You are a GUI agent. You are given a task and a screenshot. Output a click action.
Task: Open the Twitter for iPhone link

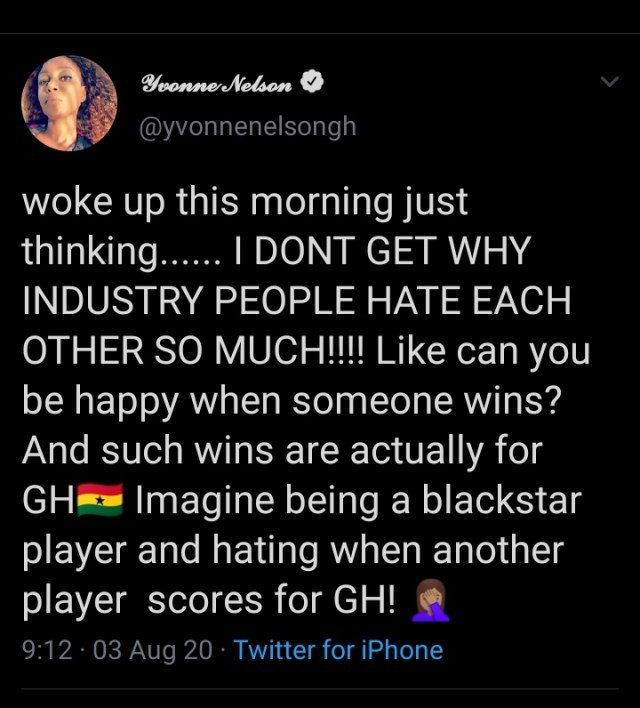click(338, 650)
